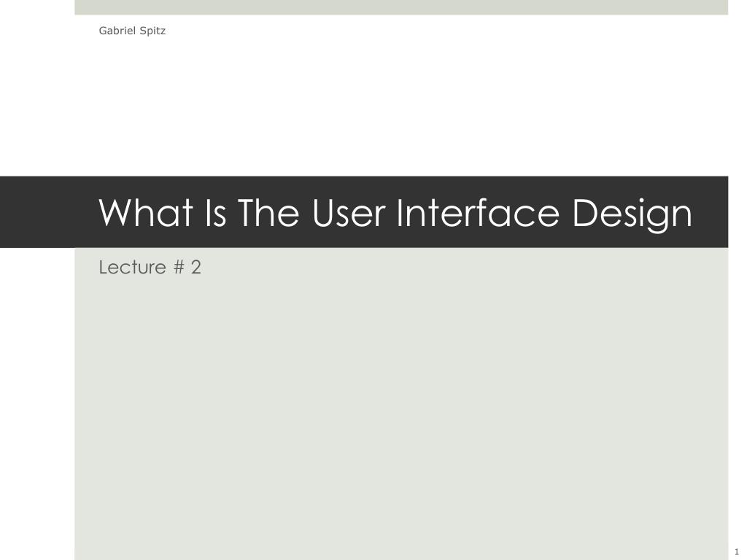This screenshot has height=560, width=747.
Task: Click the word "Spitz" in the header
Action: pos(152,31)
